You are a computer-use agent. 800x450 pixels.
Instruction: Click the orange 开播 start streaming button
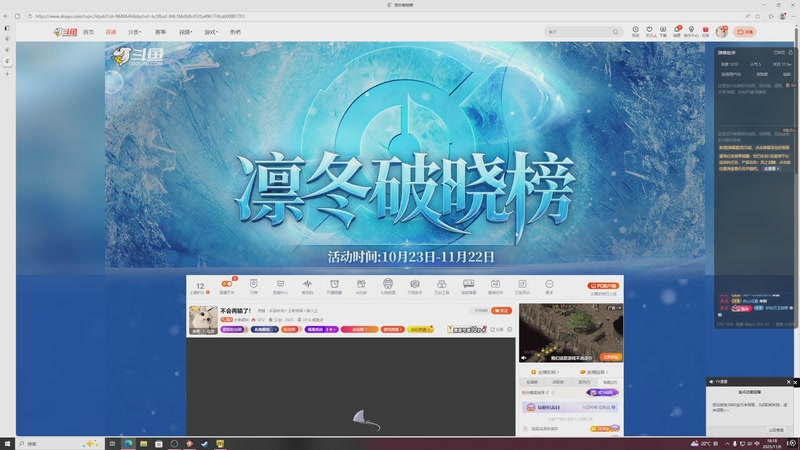744,32
